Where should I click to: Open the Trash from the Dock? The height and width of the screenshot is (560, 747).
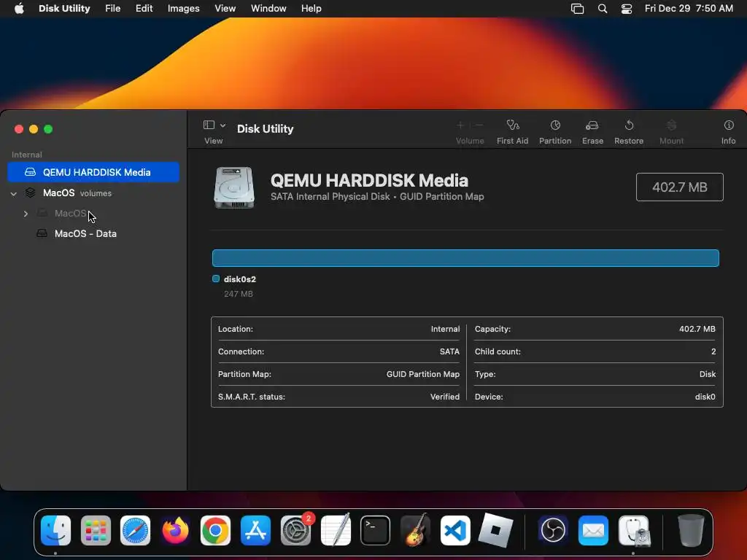click(x=691, y=530)
